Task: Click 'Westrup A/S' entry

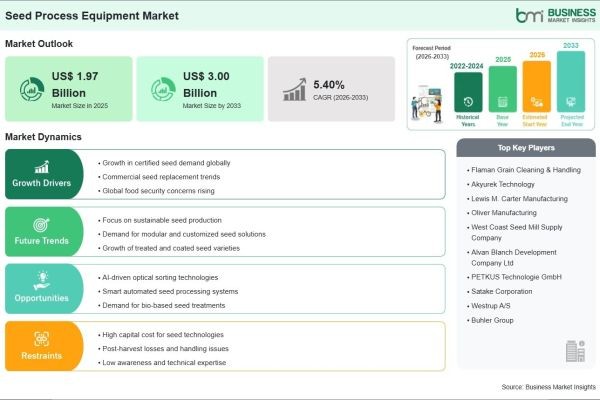Action: click(491, 306)
